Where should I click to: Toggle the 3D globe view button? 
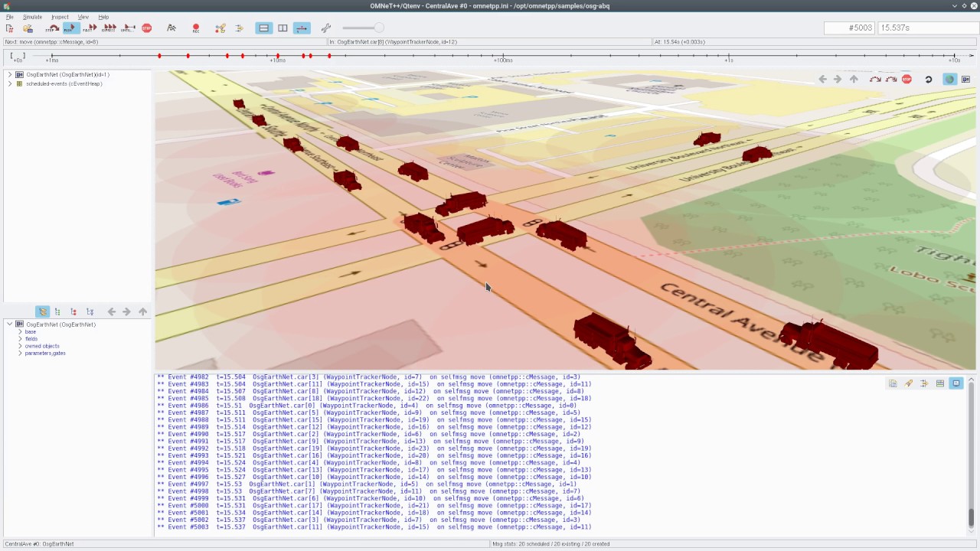click(950, 79)
